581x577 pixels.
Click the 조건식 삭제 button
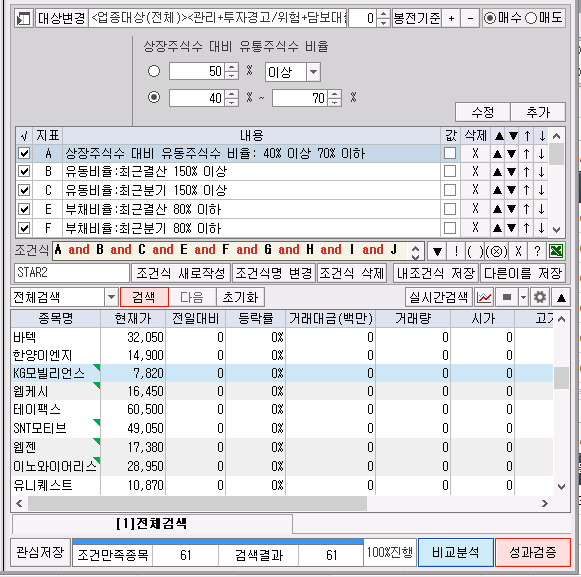352,273
